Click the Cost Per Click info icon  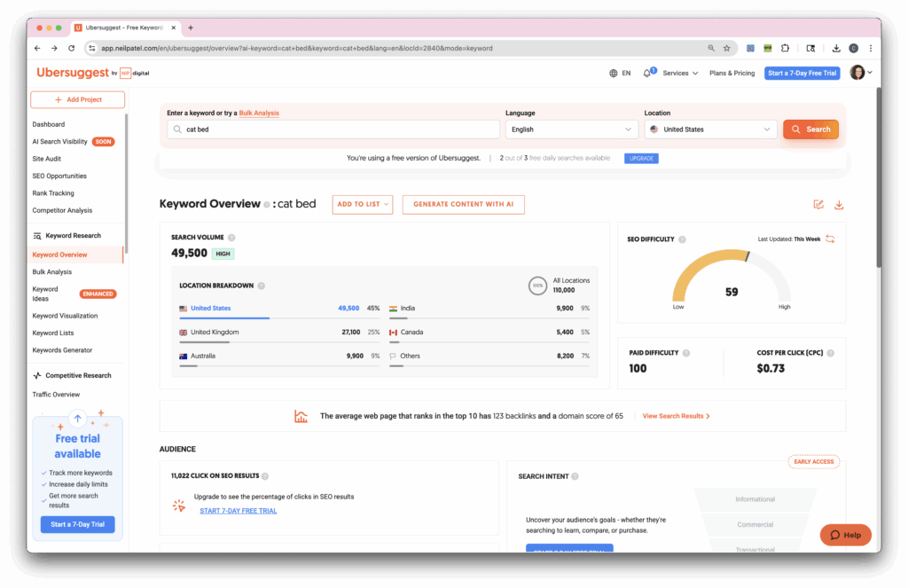pos(830,353)
